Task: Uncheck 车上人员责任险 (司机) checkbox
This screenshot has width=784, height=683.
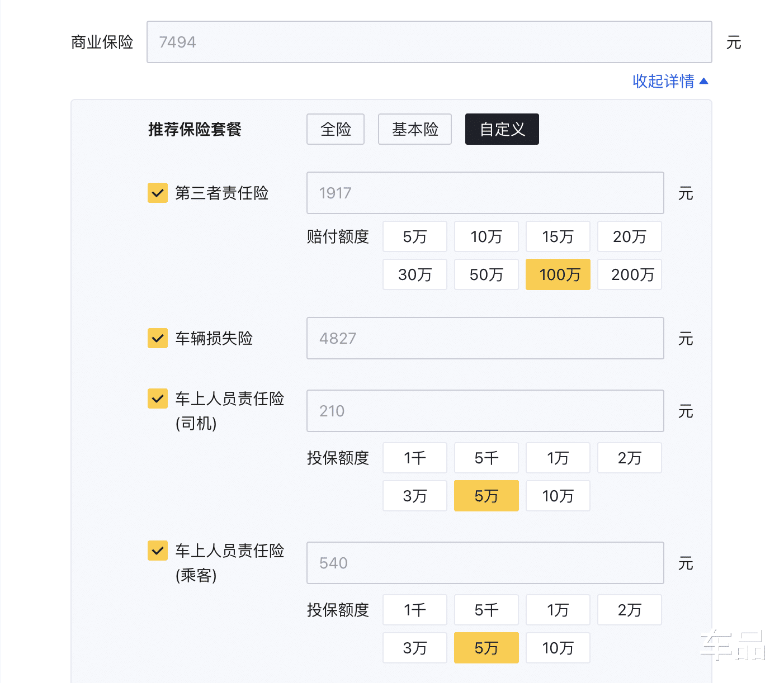Action: (158, 399)
